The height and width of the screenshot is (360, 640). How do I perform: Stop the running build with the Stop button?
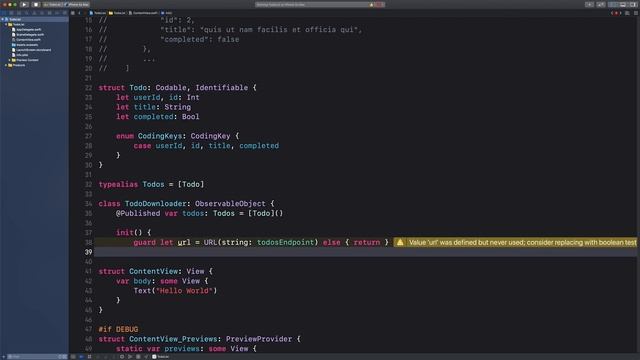(36, 4)
